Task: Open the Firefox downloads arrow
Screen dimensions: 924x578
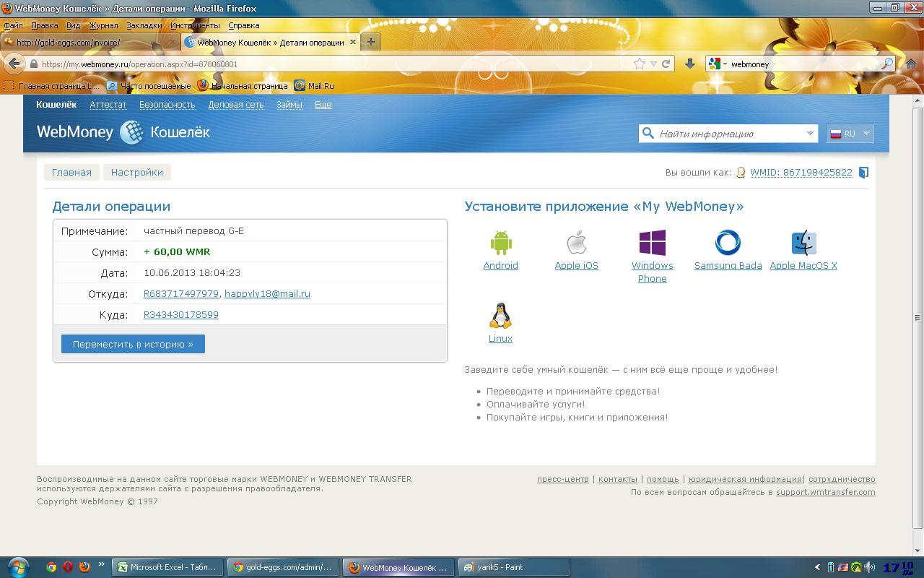Action: coord(689,64)
